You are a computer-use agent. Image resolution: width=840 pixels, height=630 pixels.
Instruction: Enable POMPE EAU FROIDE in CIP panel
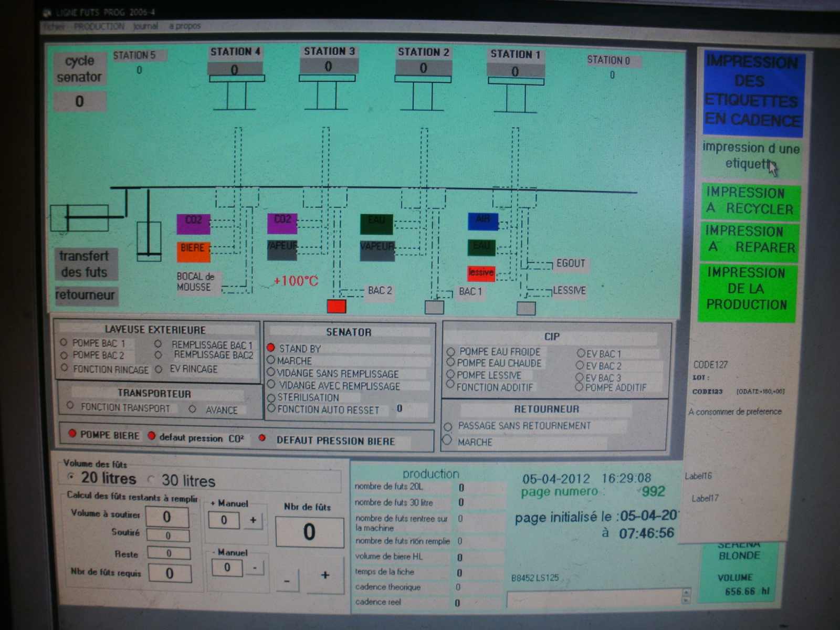[x=450, y=352]
